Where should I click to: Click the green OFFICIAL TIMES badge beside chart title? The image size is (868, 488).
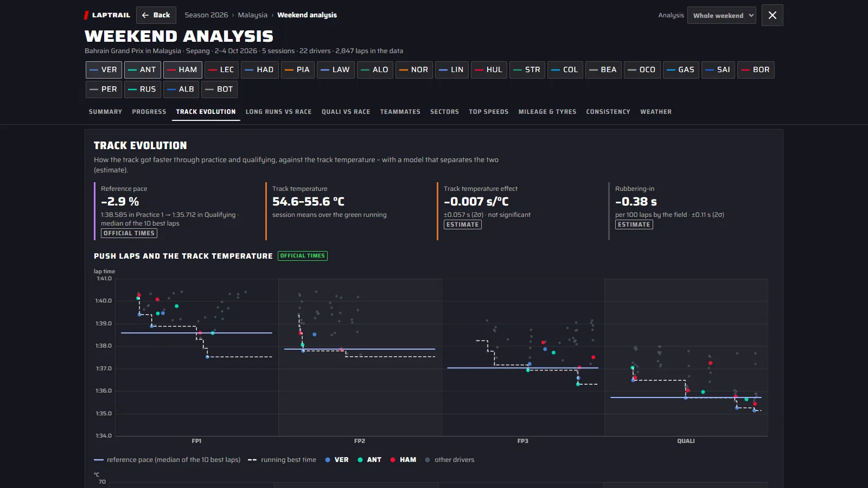pos(303,256)
